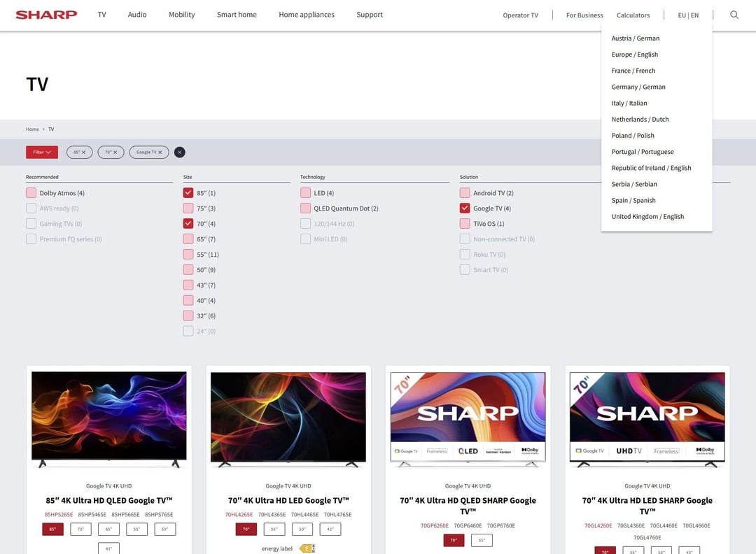Open the energy label E icon

tap(307, 548)
